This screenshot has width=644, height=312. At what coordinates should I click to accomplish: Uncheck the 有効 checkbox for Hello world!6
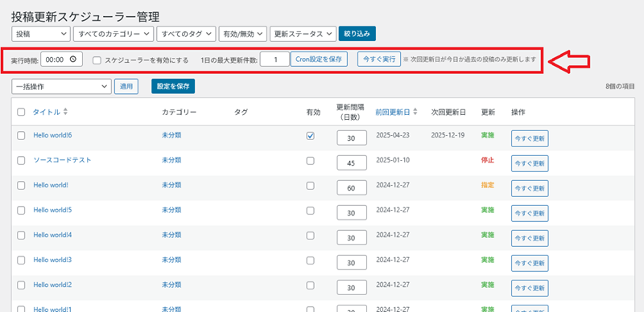coord(311,136)
